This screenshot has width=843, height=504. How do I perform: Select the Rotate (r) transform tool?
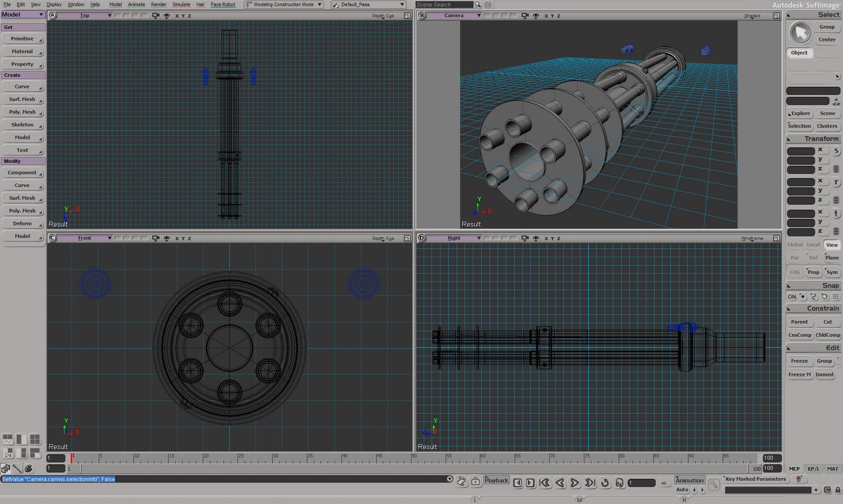(x=836, y=182)
